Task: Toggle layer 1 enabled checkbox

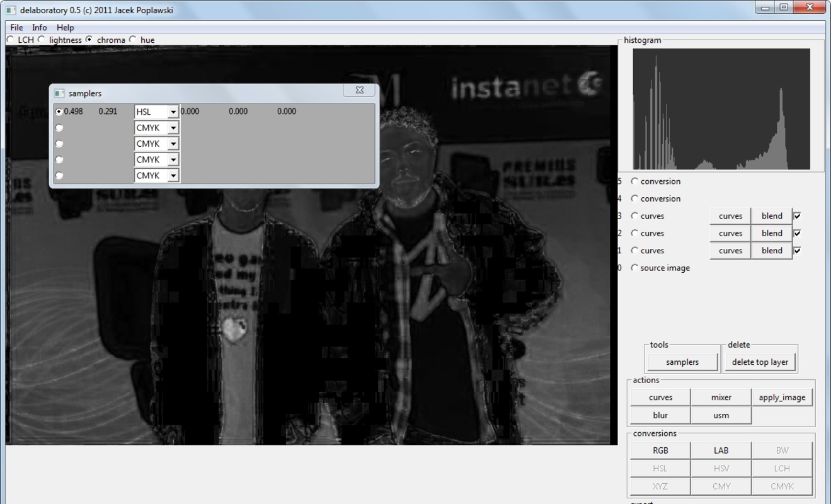Action: 798,251
